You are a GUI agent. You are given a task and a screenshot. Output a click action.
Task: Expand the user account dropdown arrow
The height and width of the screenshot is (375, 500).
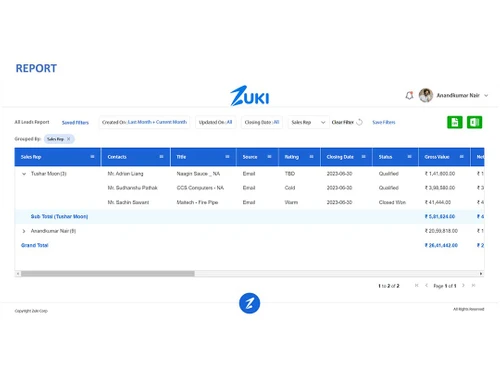point(486,96)
